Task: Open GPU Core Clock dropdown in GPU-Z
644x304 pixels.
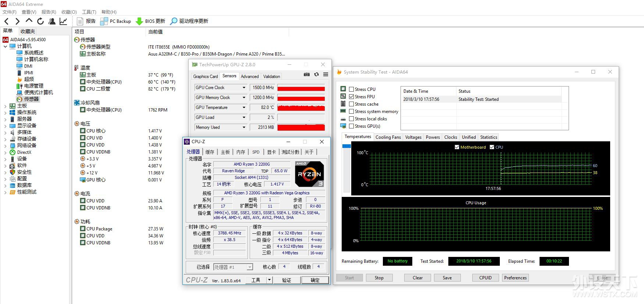Action: 243,88
